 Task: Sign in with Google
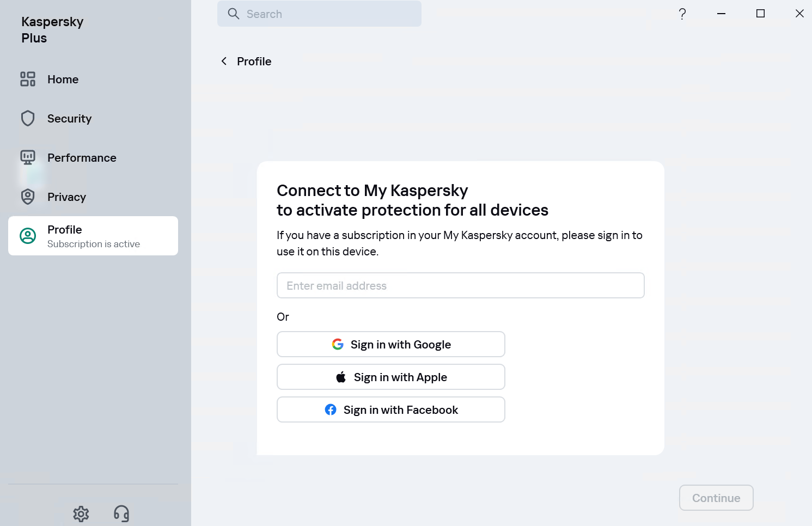coord(390,344)
